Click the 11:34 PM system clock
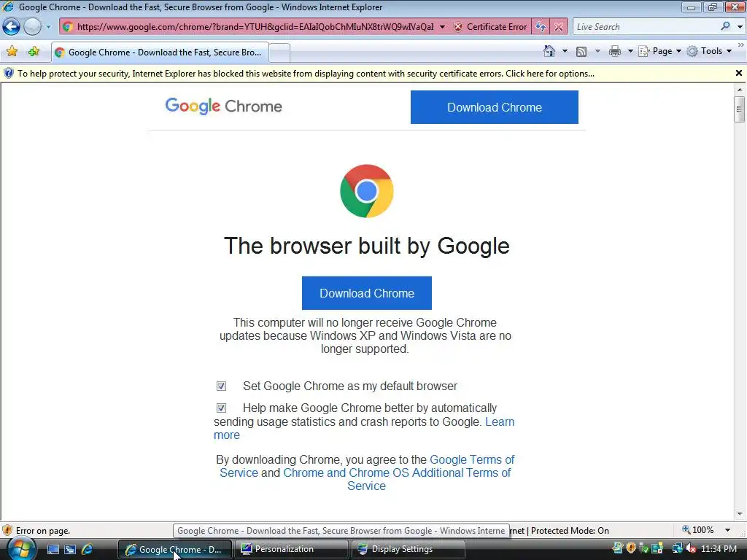 tap(719, 548)
